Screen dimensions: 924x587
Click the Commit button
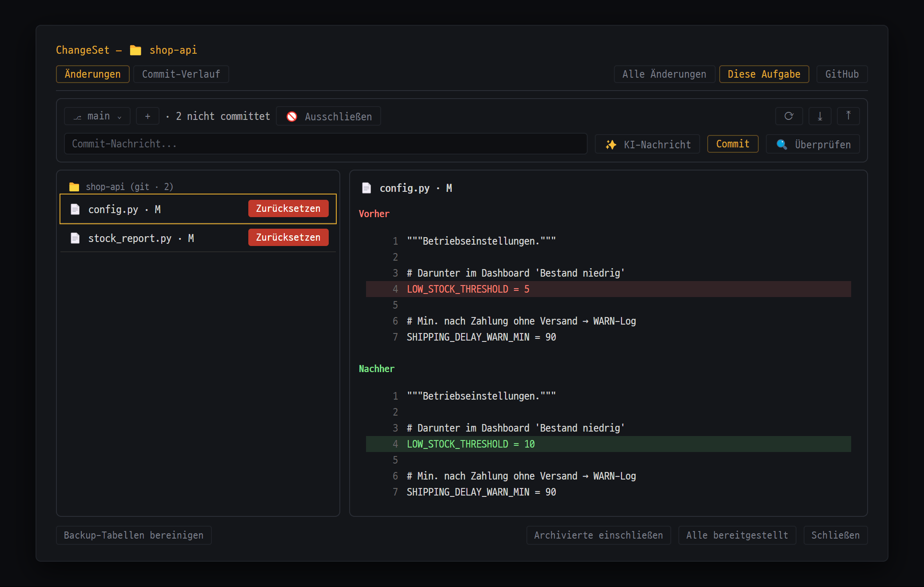(x=733, y=144)
